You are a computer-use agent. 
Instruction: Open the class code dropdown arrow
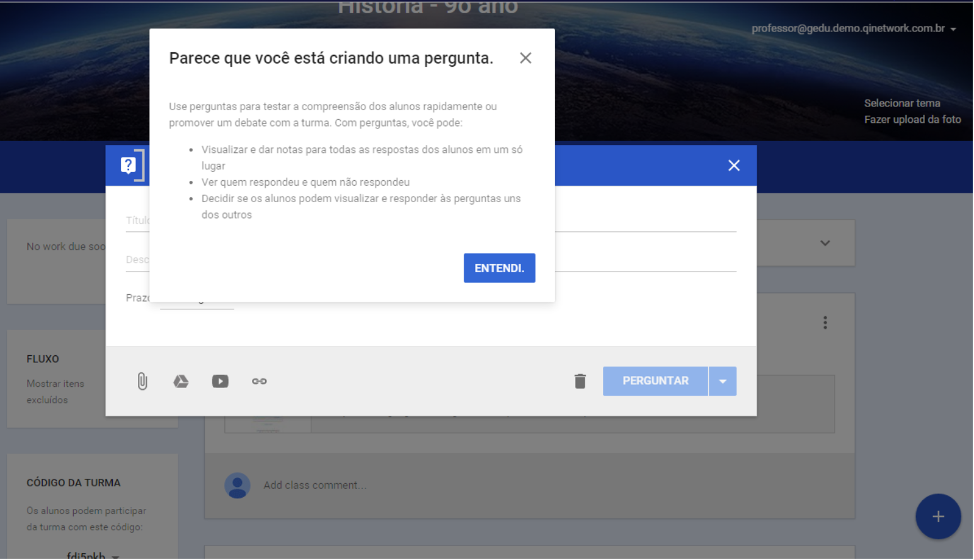(115, 557)
